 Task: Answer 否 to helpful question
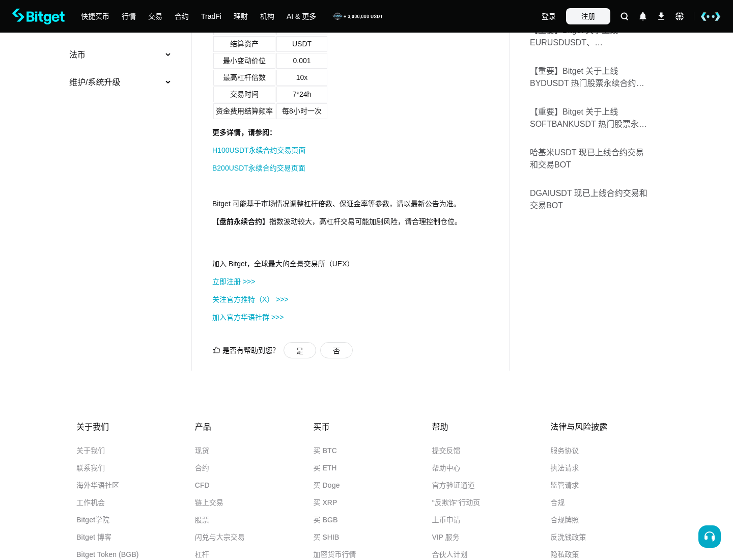pos(336,350)
